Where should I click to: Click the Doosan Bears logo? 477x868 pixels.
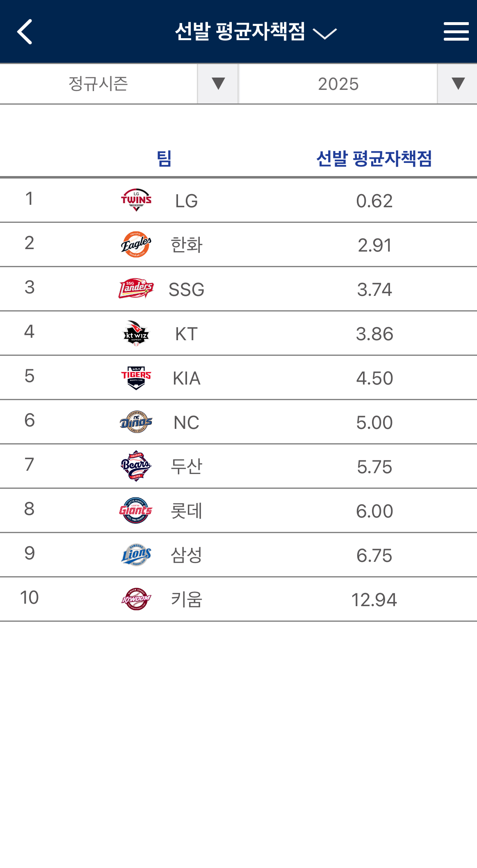click(x=136, y=466)
